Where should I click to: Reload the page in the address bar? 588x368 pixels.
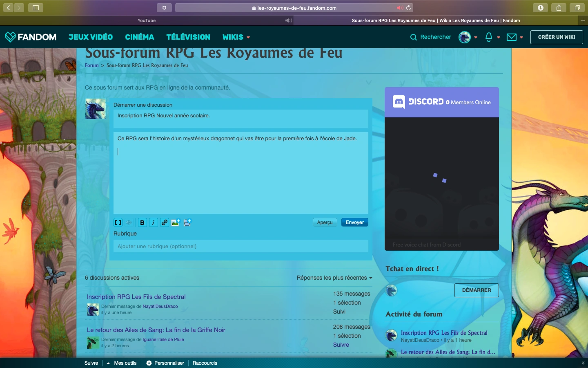click(x=408, y=8)
